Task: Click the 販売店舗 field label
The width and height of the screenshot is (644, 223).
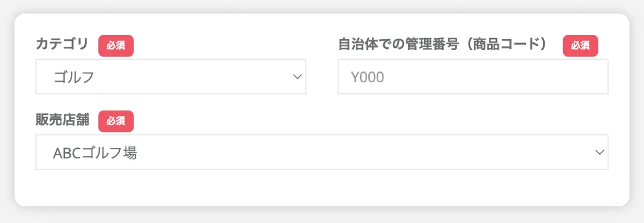Action: click(x=62, y=120)
